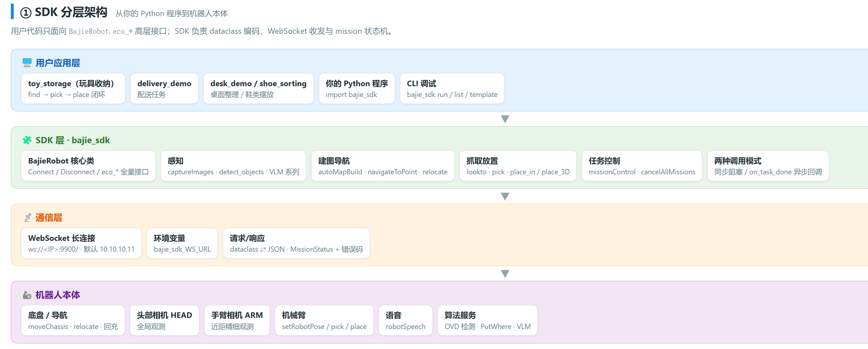This screenshot has height=349, width=868.
Task: Select the 抓取放置 card
Action: (x=518, y=166)
